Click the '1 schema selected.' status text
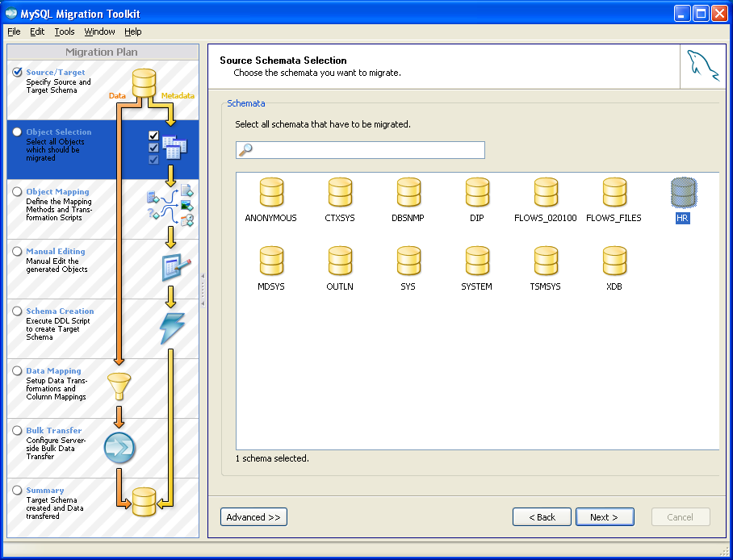Image resolution: width=733 pixels, height=560 pixels. 272,458
